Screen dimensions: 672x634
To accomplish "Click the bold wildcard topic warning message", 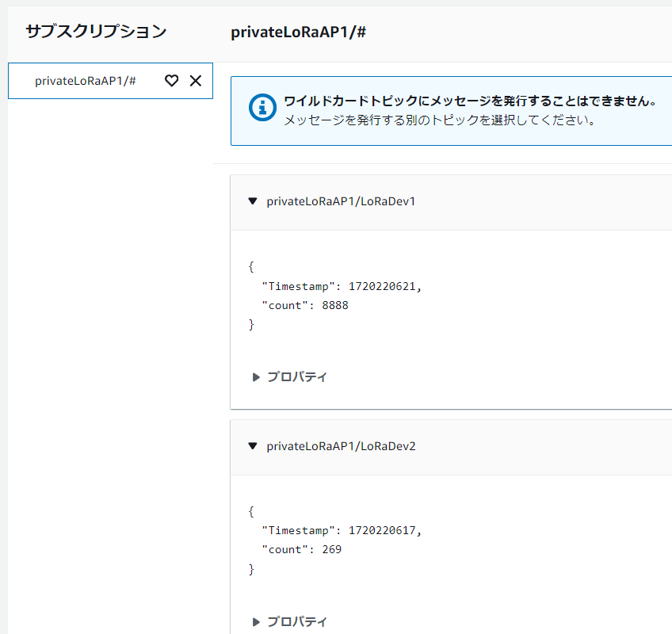I will click(x=470, y=101).
